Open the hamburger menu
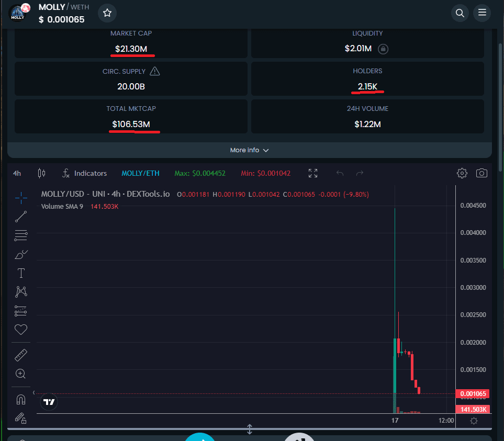The image size is (504, 441). click(481, 13)
